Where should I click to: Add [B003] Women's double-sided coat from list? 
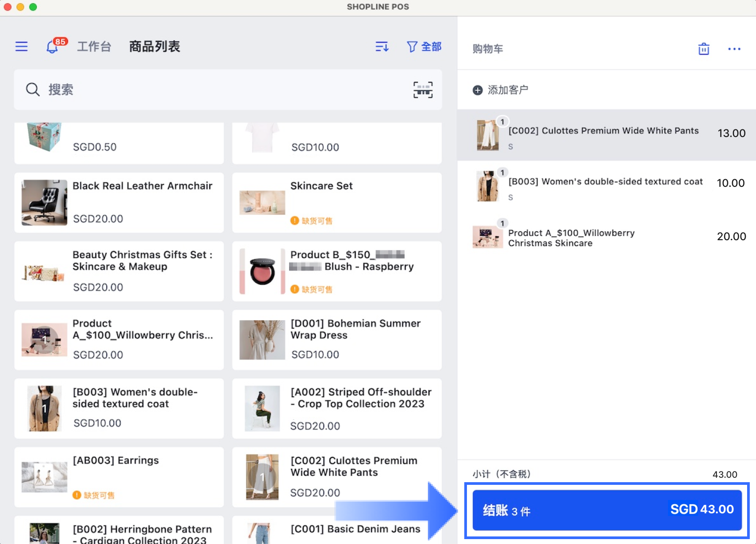[x=119, y=408]
